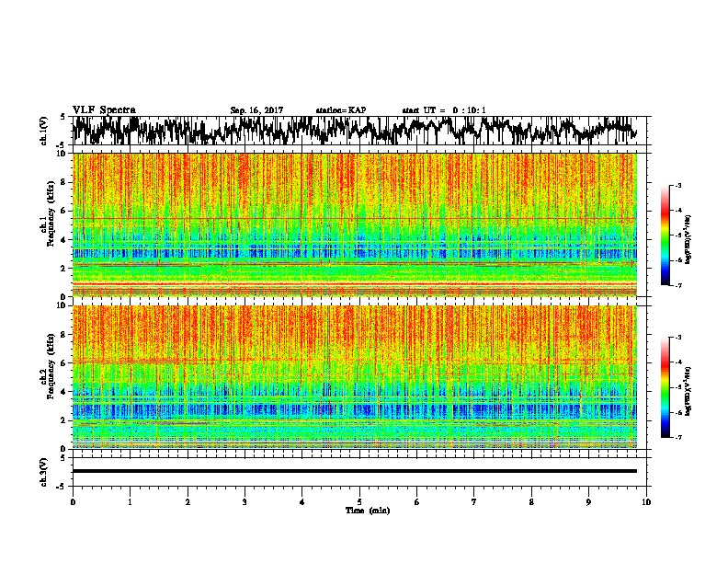The height and width of the screenshot is (563, 728).
Task: Click inside the ch.2 frequency spectrogram
Action: pyautogui.click(x=355, y=377)
